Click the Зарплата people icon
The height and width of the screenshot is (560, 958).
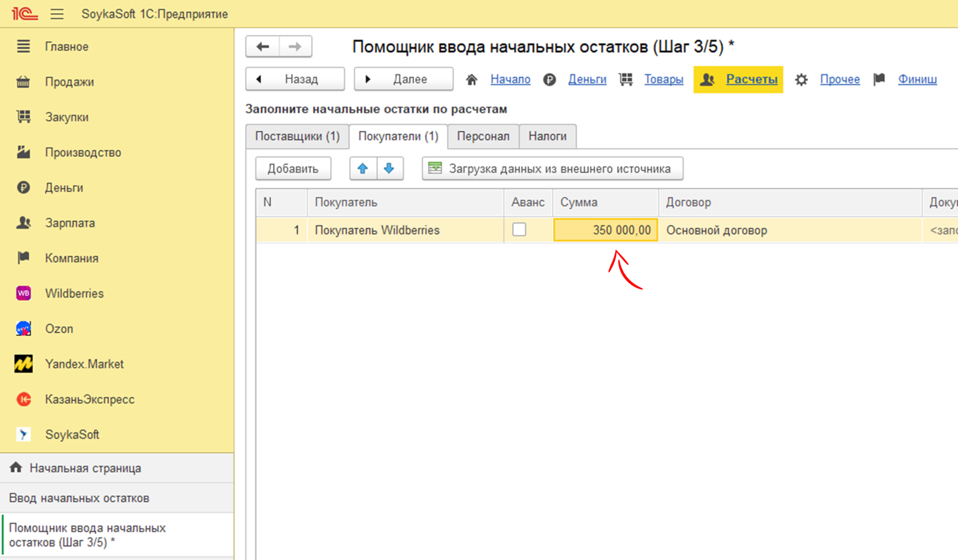(x=23, y=223)
